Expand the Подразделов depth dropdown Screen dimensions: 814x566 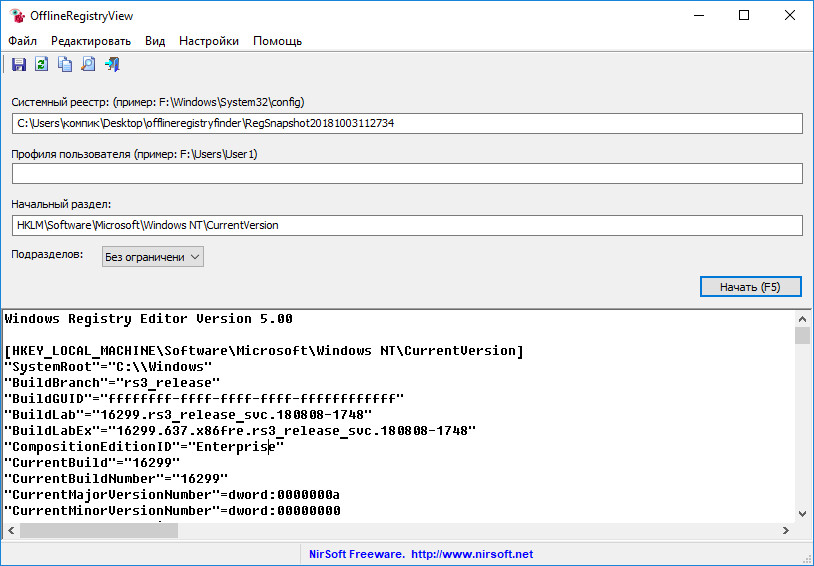point(153,257)
